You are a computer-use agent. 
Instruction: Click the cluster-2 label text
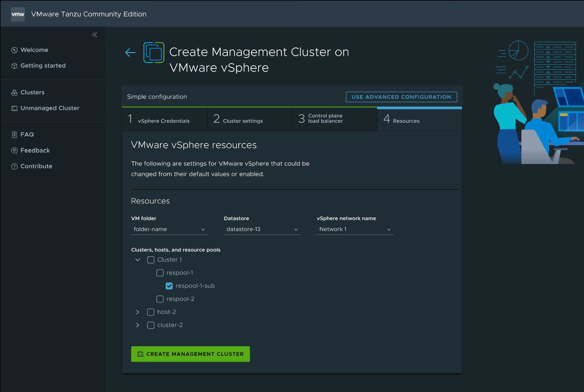pyautogui.click(x=170, y=325)
